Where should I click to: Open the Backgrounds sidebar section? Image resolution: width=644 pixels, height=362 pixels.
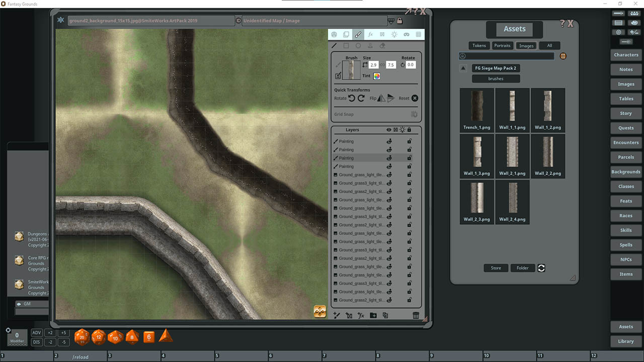(625, 171)
